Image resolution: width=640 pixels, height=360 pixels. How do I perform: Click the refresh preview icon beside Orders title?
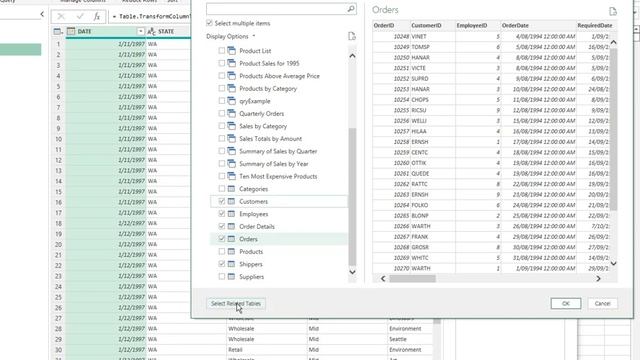tap(613, 11)
